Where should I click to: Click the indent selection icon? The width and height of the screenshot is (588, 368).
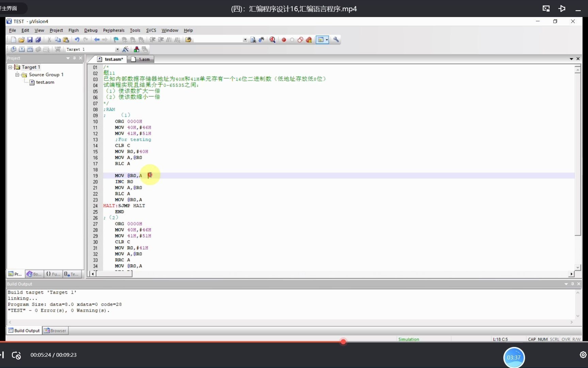pyautogui.click(x=152, y=40)
